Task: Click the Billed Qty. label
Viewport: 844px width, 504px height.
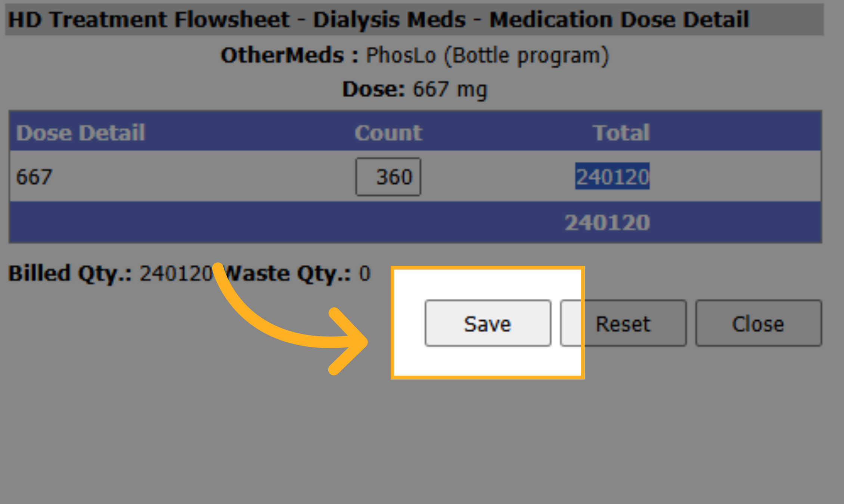Action: pyautogui.click(x=70, y=274)
